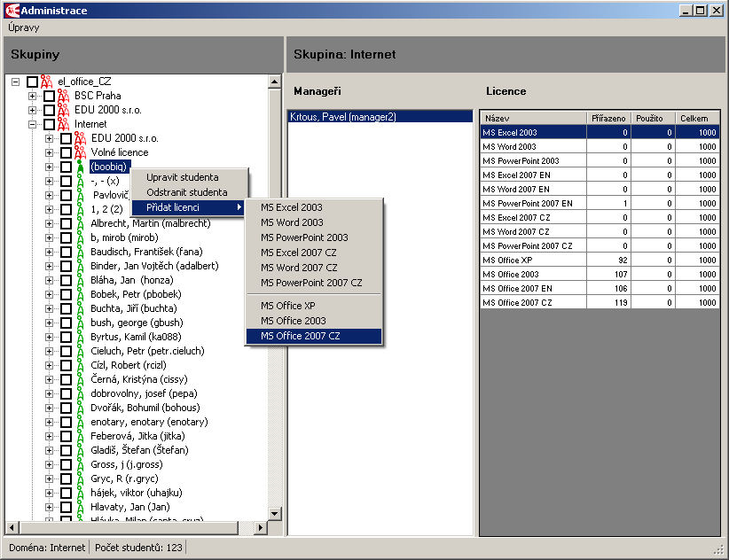Tick the checkbox for Dvořák, Bohumil
The width and height of the screenshot is (729, 560).
[x=66, y=408]
